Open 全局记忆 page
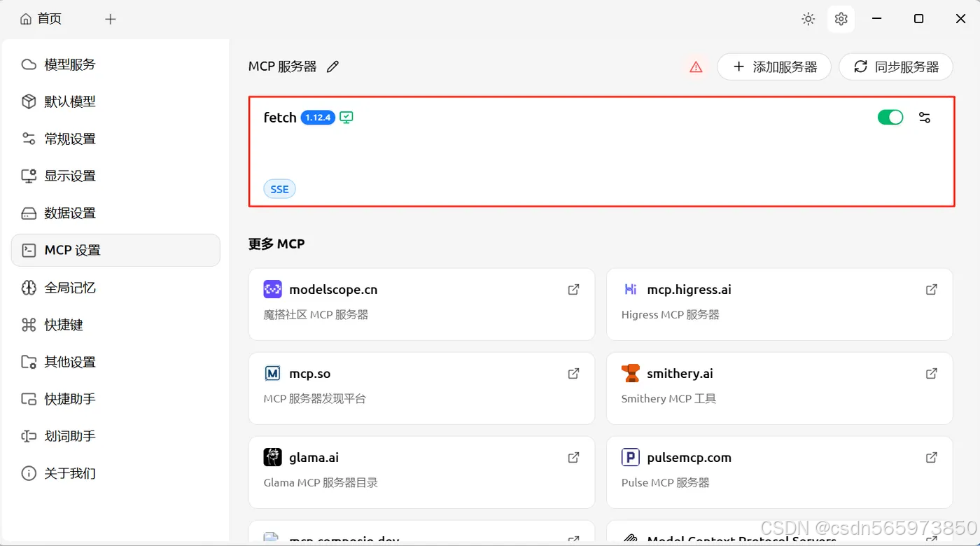Screen dimensions: 980x546 115,287
